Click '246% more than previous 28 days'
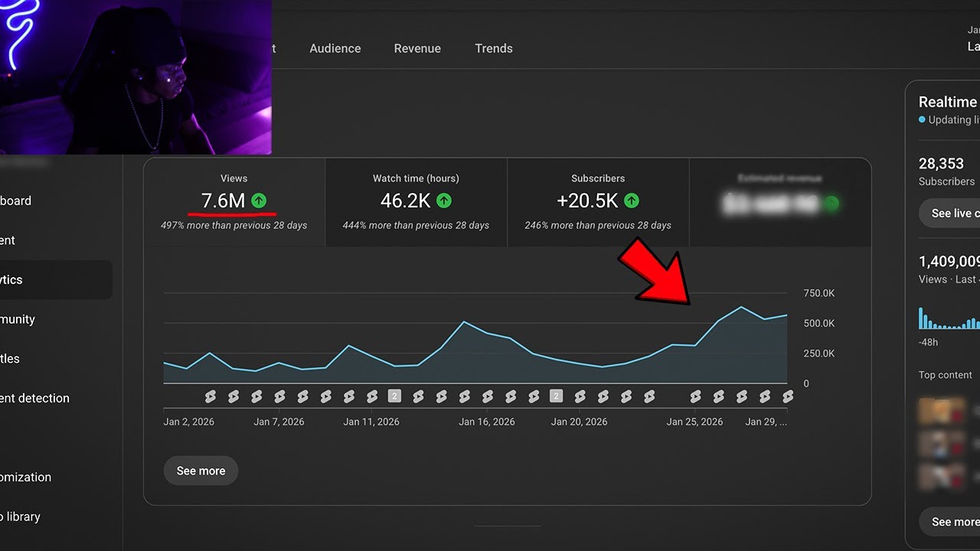The height and width of the screenshot is (551, 980). click(598, 226)
